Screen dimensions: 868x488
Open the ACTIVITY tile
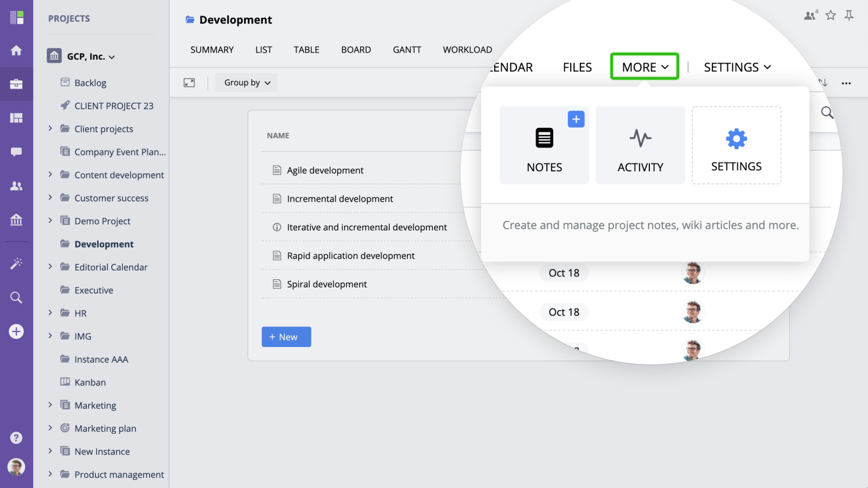(x=640, y=145)
